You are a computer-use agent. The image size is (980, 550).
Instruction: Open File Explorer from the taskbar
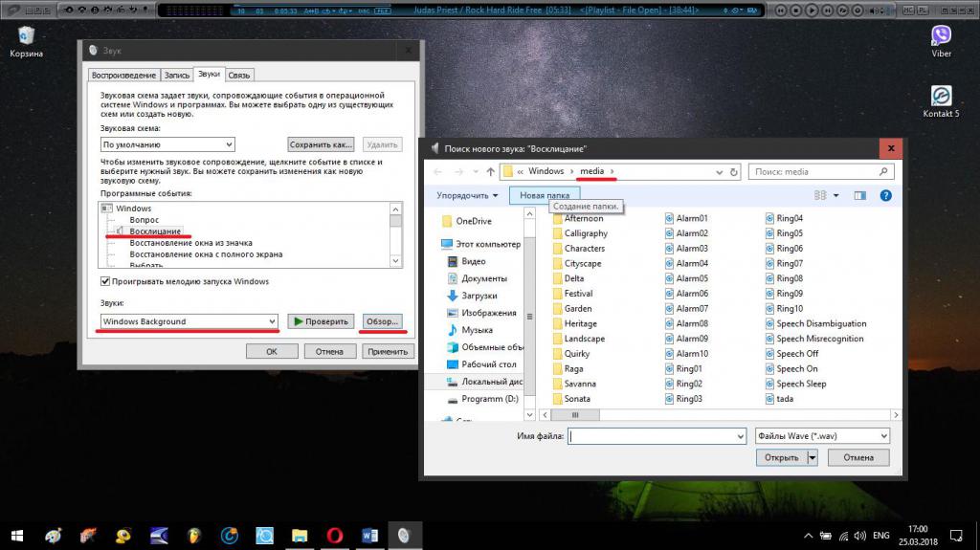pos(300,536)
